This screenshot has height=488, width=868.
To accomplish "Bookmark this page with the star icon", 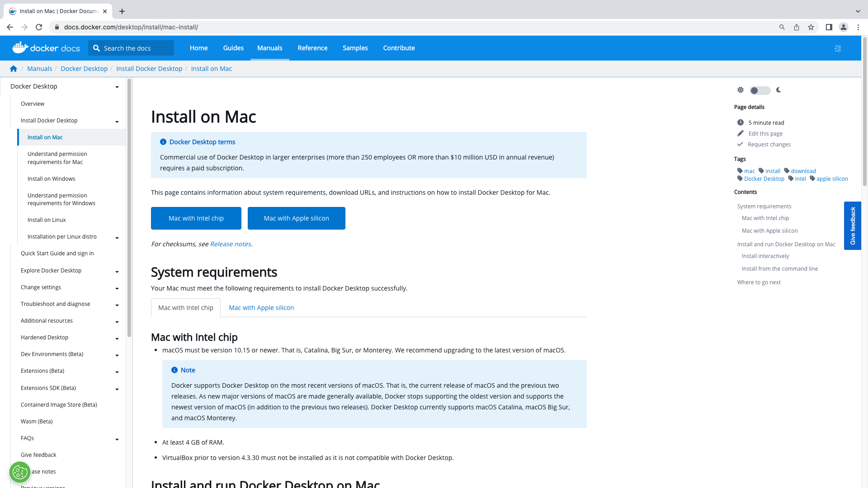I will [811, 27].
